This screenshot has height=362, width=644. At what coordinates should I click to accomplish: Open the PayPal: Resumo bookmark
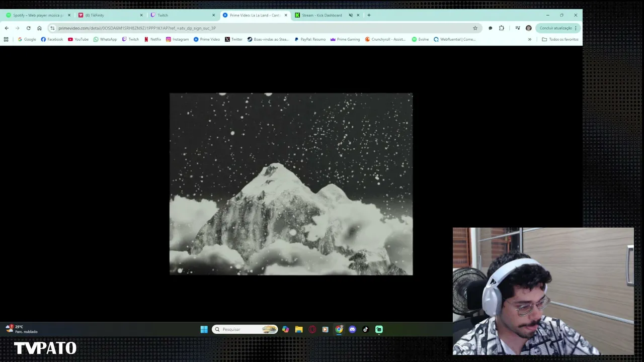(x=310, y=39)
